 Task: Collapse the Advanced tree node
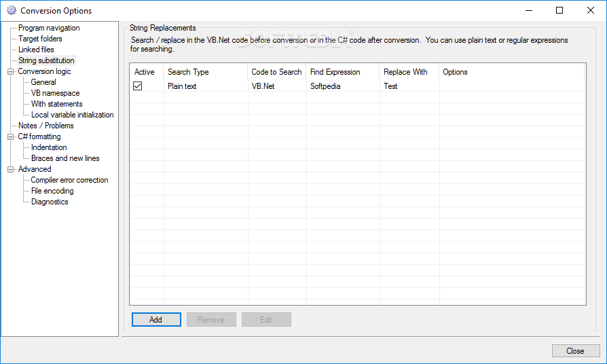10,169
